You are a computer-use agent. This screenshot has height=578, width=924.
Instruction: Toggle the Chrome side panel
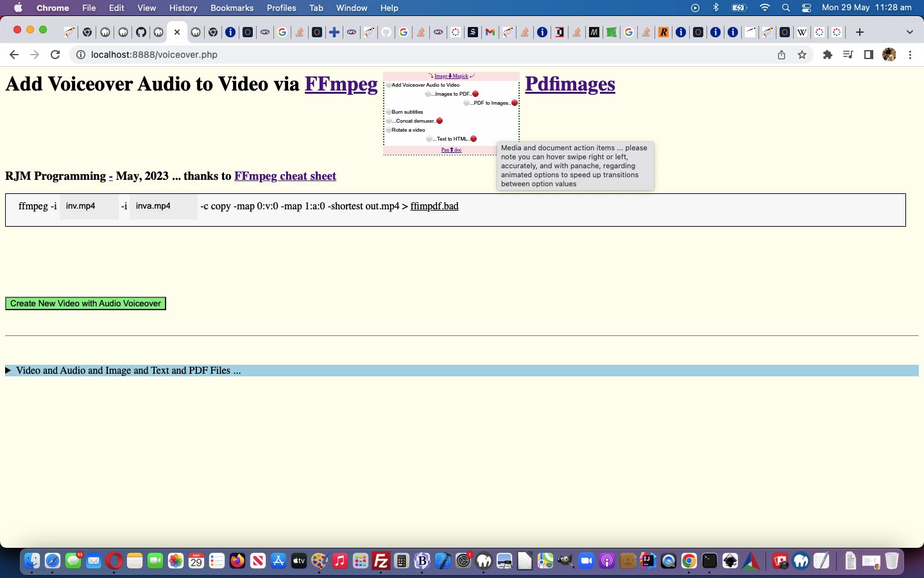click(x=869, y=55)
